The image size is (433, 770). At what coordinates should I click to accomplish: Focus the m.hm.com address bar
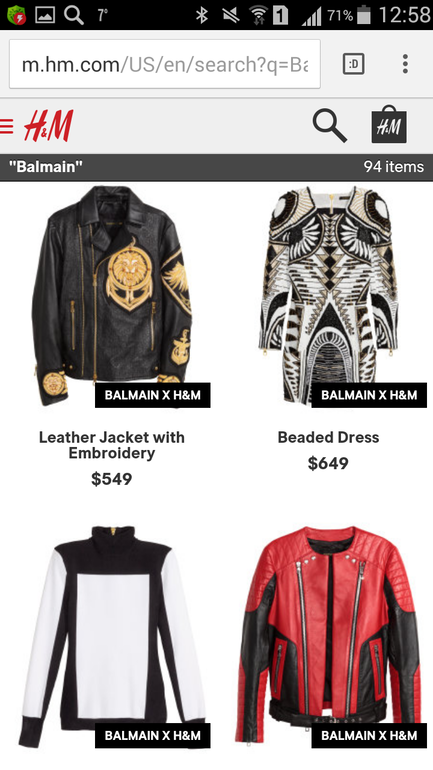165,64
